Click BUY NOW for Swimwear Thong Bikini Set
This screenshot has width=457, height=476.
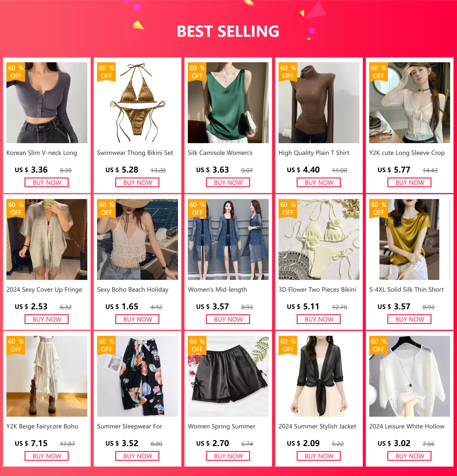137,183
